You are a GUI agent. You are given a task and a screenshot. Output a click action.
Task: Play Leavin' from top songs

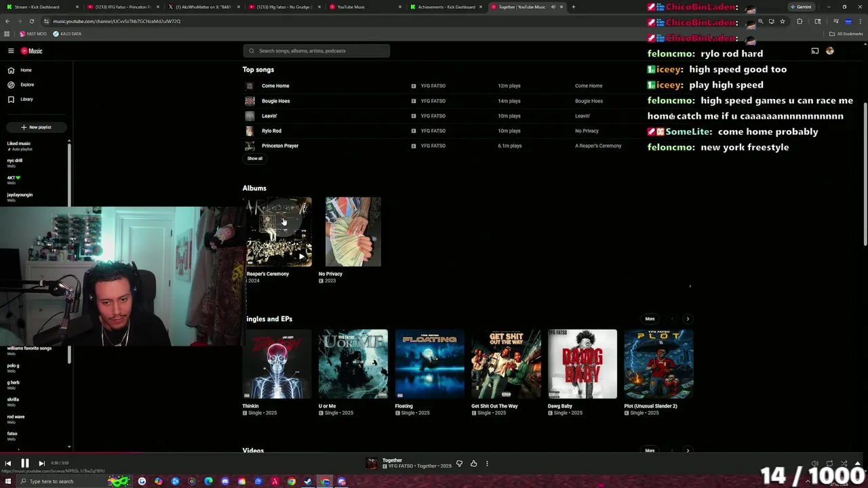pyautogui.click(x=269, y=116)
